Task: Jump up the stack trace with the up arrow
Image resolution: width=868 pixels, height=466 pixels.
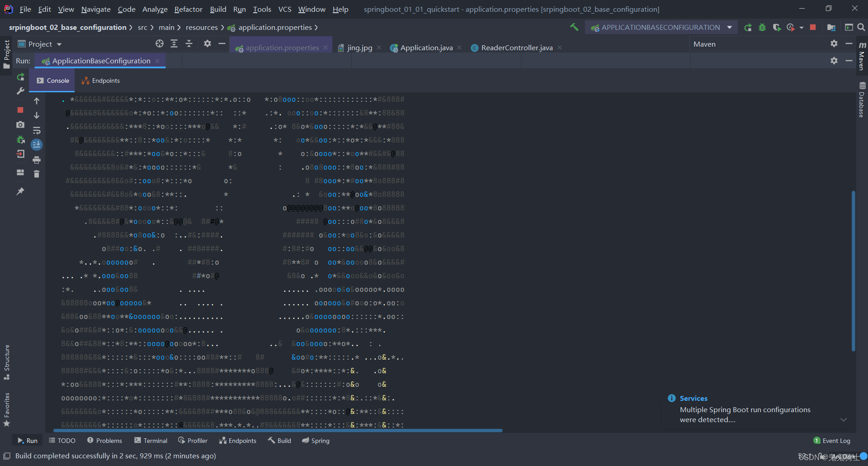Action: [37, 101]
